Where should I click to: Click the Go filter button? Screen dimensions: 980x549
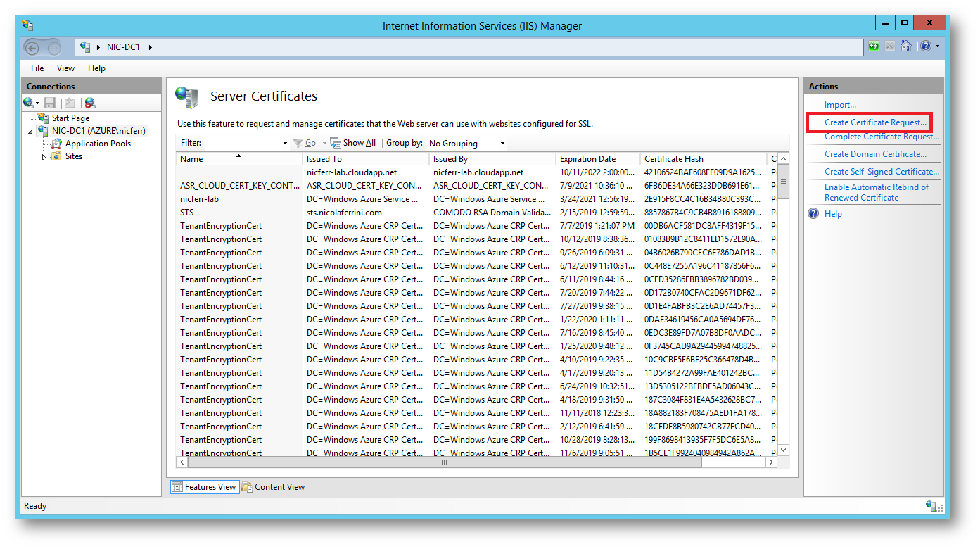(305, 143)
